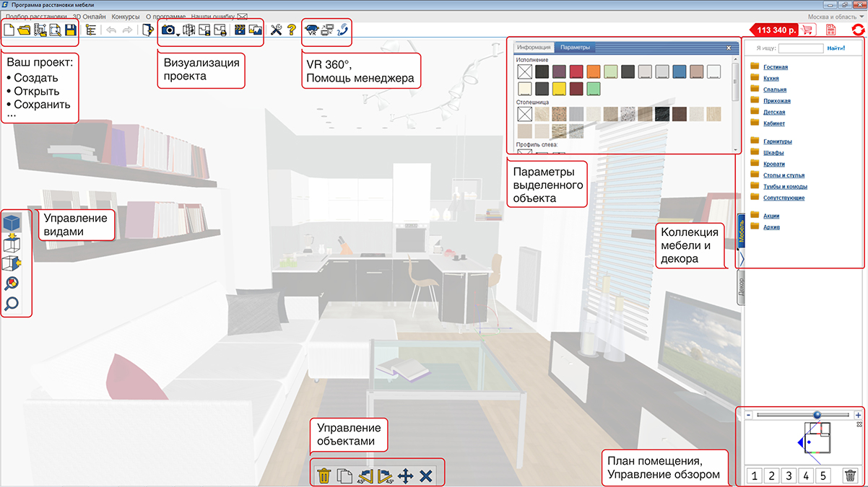Viewport: 868px width, 487px height.
Task: Rotate object 45° to the left
Action: [365, 475]
